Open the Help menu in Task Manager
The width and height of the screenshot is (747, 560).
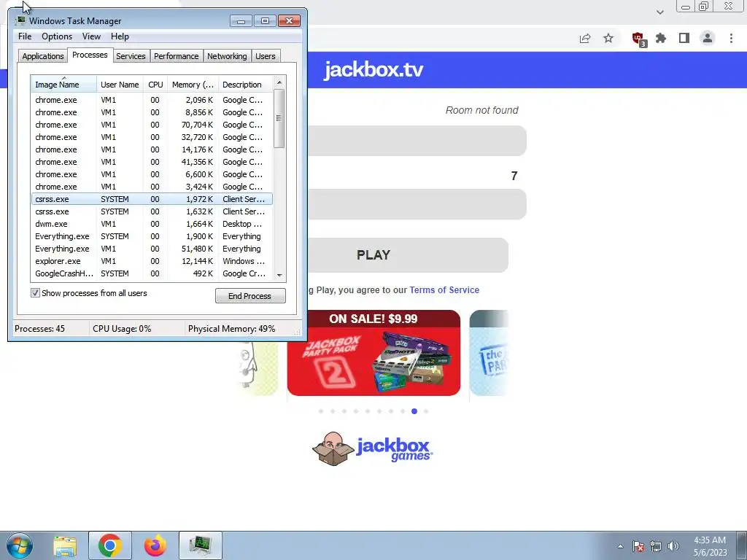120,36
